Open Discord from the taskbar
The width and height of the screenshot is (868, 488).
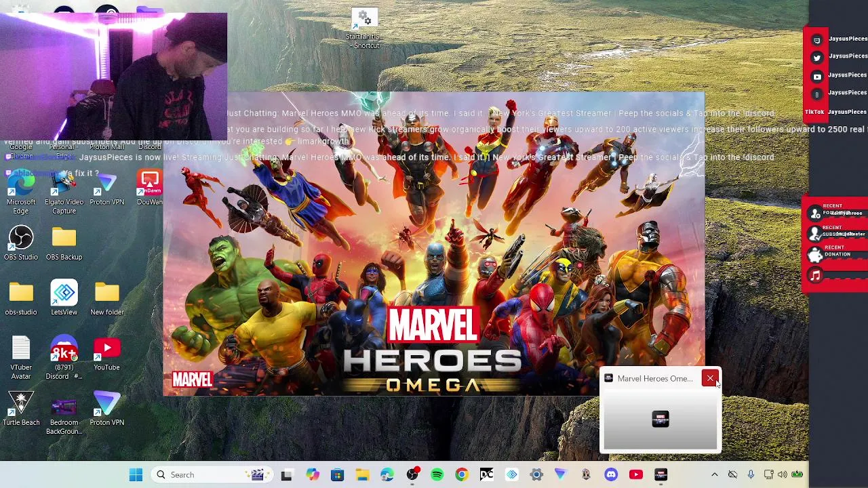click(x=611, y=474)
